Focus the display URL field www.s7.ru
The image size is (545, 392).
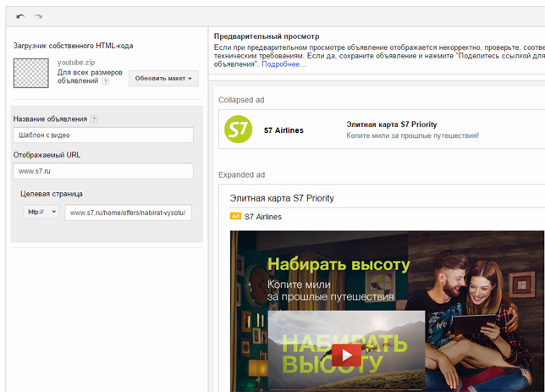point(103,171)
